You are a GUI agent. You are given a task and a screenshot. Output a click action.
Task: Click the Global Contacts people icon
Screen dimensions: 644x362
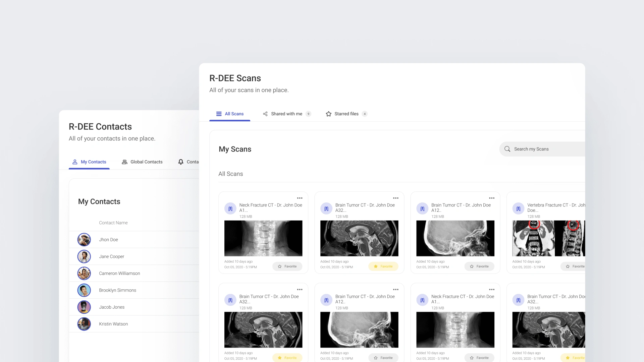(124, 162)
